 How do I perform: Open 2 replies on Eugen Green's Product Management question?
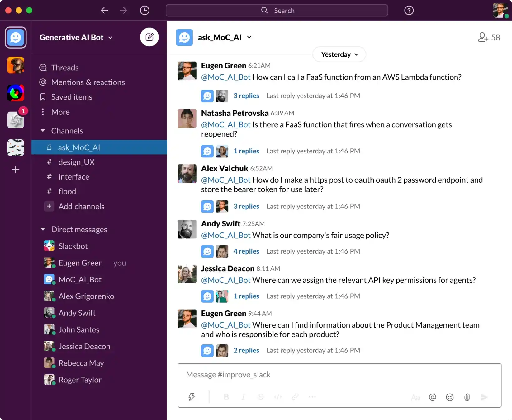(x=246, y=350)
